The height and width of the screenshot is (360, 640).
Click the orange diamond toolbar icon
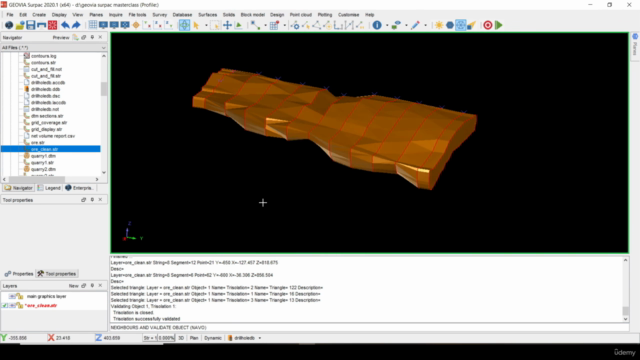pyautogui.click(x=136, y=25)
